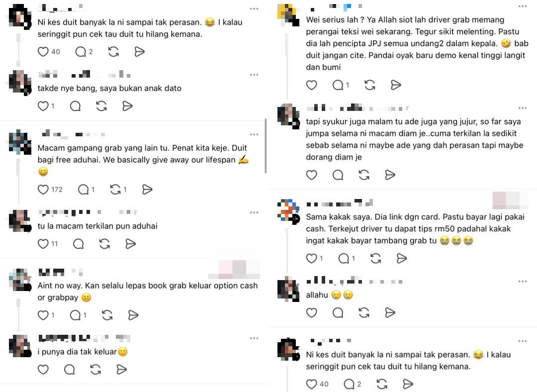Viewport: 537px width, 392px height.
Task: Toggle like on top-left 'Ni kes duit banyak' comment
Action: (x=43, y=52)
